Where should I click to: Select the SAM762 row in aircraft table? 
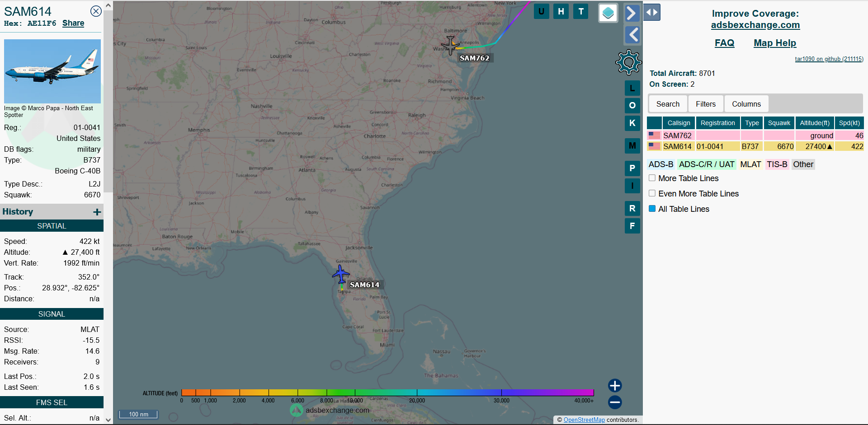[x=755, y=135]
